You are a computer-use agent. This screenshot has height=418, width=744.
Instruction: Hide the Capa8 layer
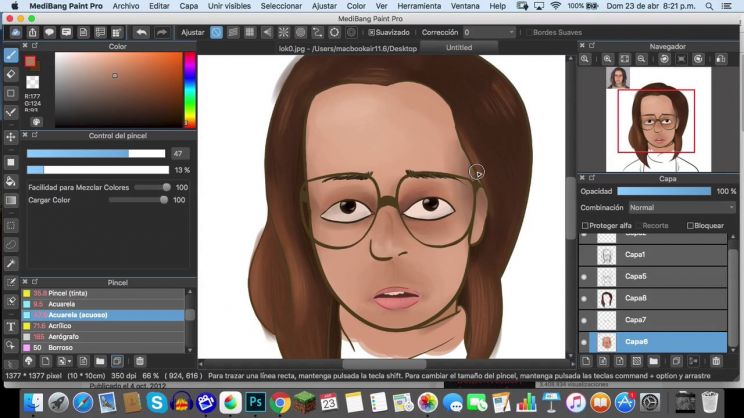[x=584, y=298]
